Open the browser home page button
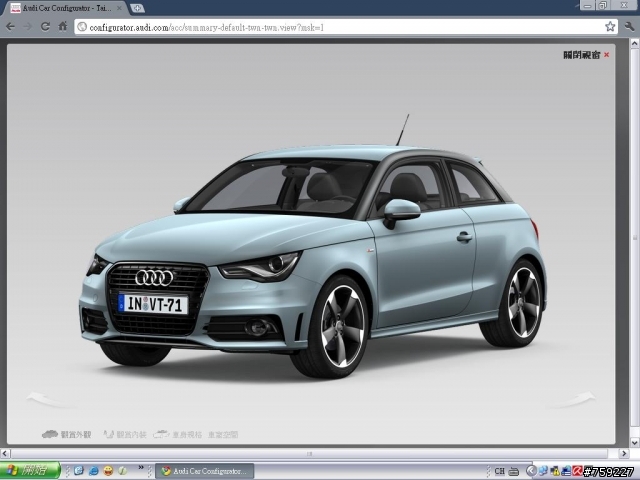 click(x=63, y=27)
